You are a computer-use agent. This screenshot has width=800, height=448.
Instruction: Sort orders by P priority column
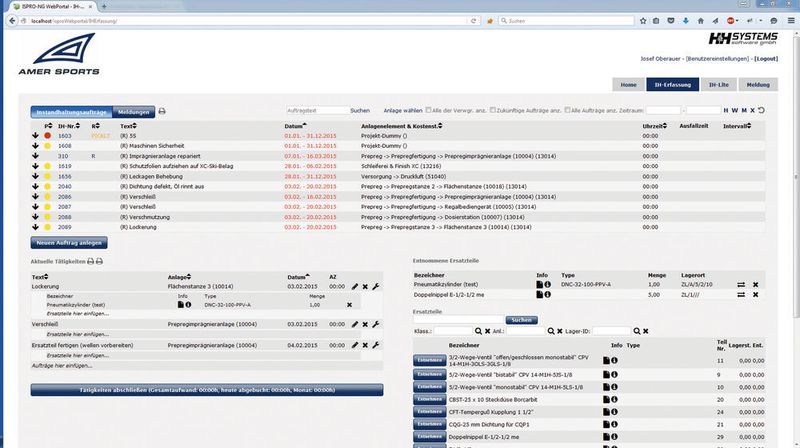point(48,126)
